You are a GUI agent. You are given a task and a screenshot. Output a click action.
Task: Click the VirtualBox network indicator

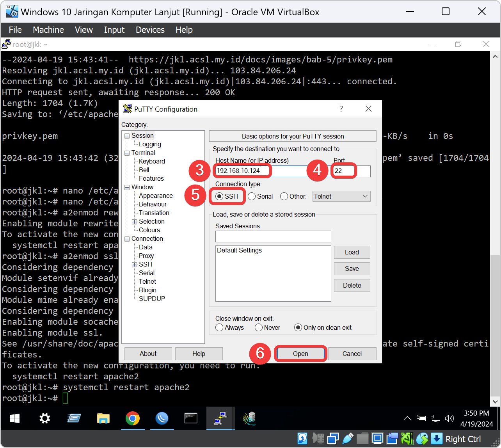pos(333,439)
